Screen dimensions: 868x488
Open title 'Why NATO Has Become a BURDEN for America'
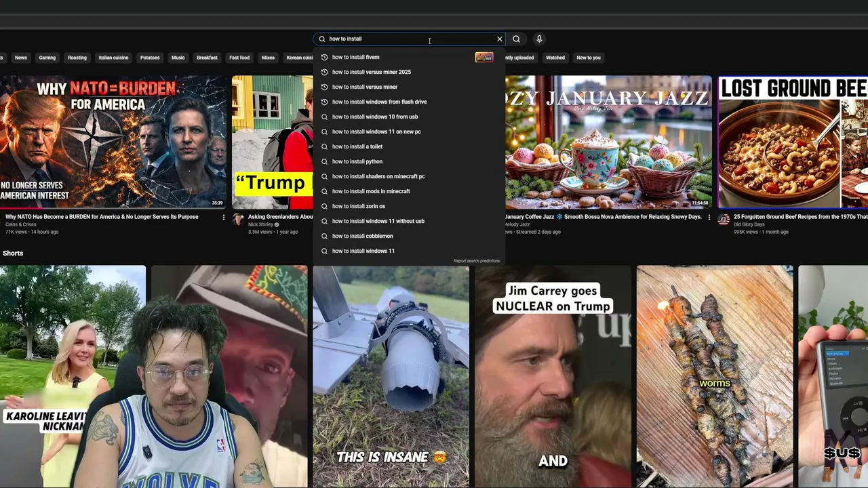[102, 217]
